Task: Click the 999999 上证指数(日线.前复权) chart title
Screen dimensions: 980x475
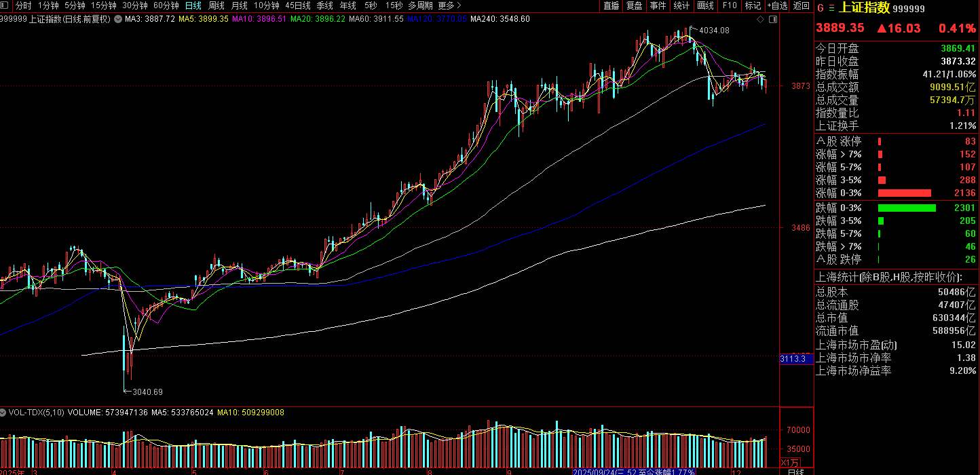Action: (x=56, y=19)
